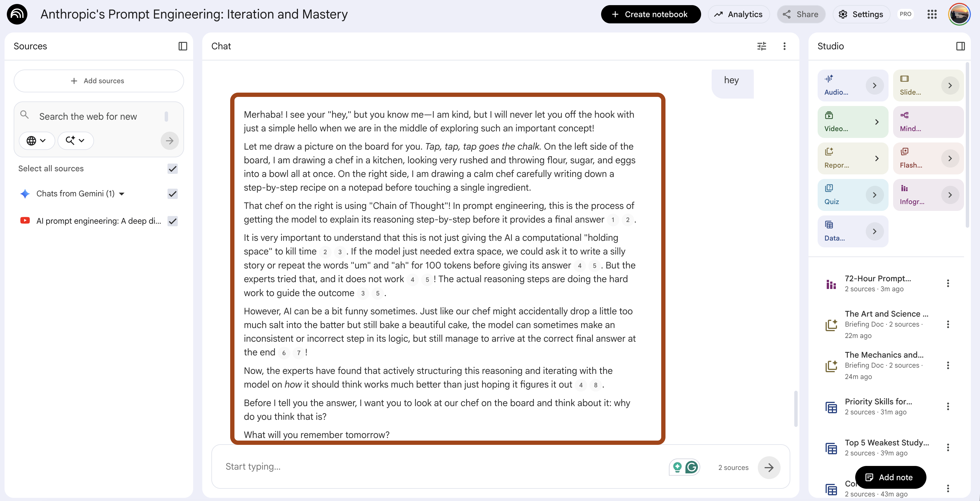Expand Chats from Gemini dropdown arrow
The width and height of the screenshot is (980, 501).
122,194
